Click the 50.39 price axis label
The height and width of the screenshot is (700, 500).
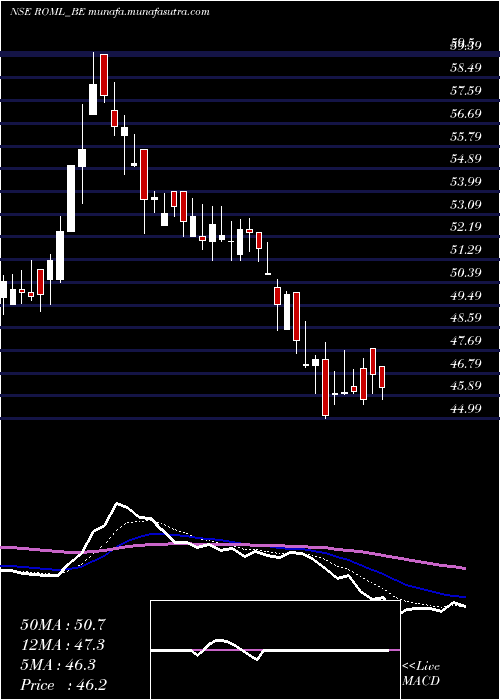[466, 272]
